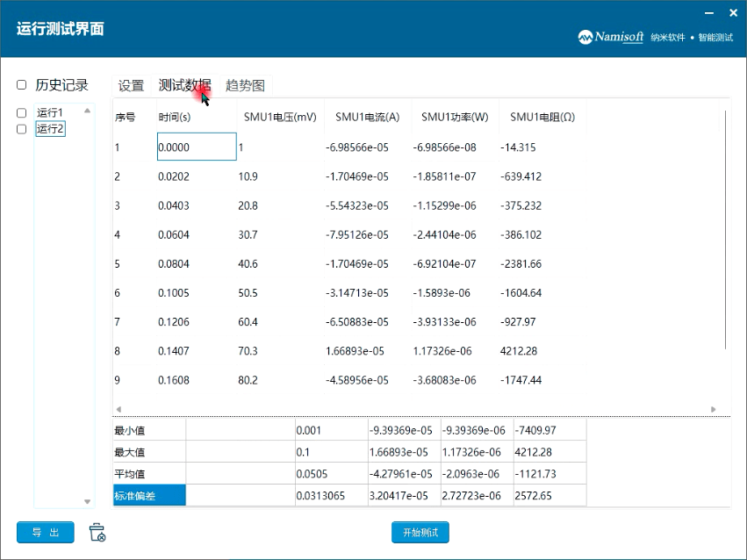Viewport: 747px width, 560px height.
Task: Select resistance cell -1604.64
Action: pyautogui.click(x=542, y=293)
